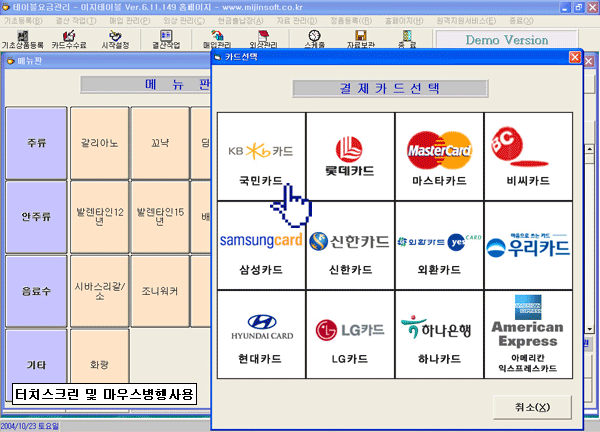This screenshot has width=600, height=432.
Task: Open the 원격지원서비스(E) menu
Action: point(466,21)
